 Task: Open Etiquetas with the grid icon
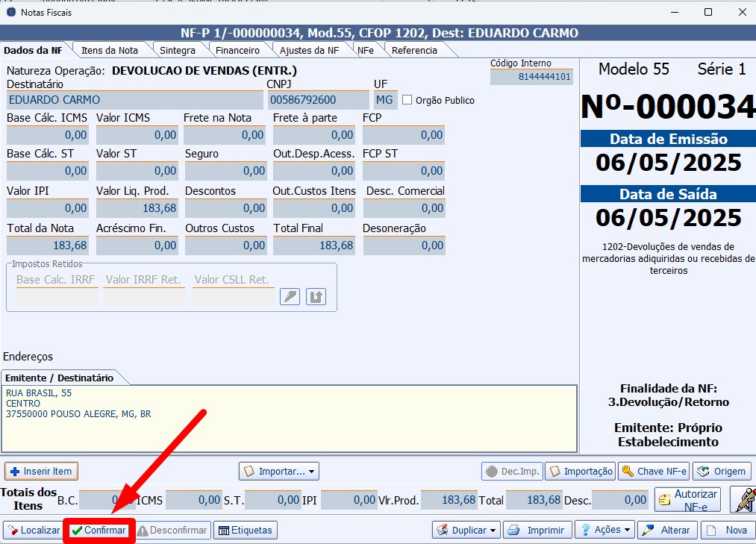246,530
